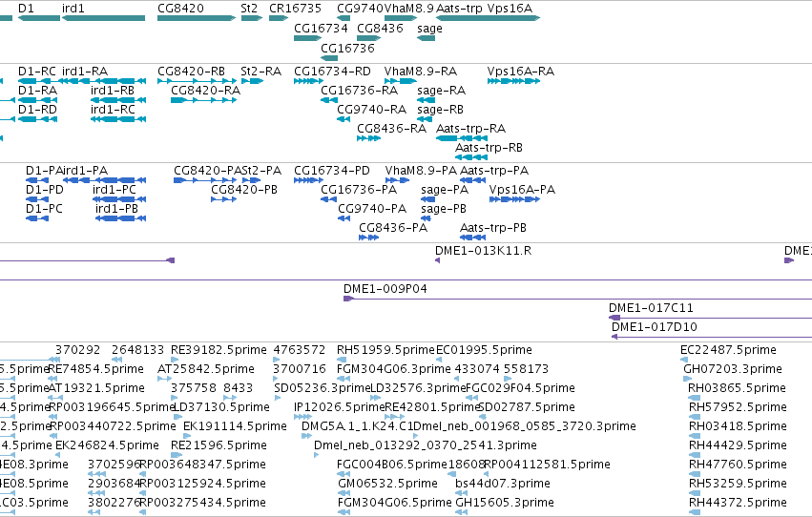812x517 pixels.
Task: Click the CG9740-PA protein feature
Action: (344, 218)
